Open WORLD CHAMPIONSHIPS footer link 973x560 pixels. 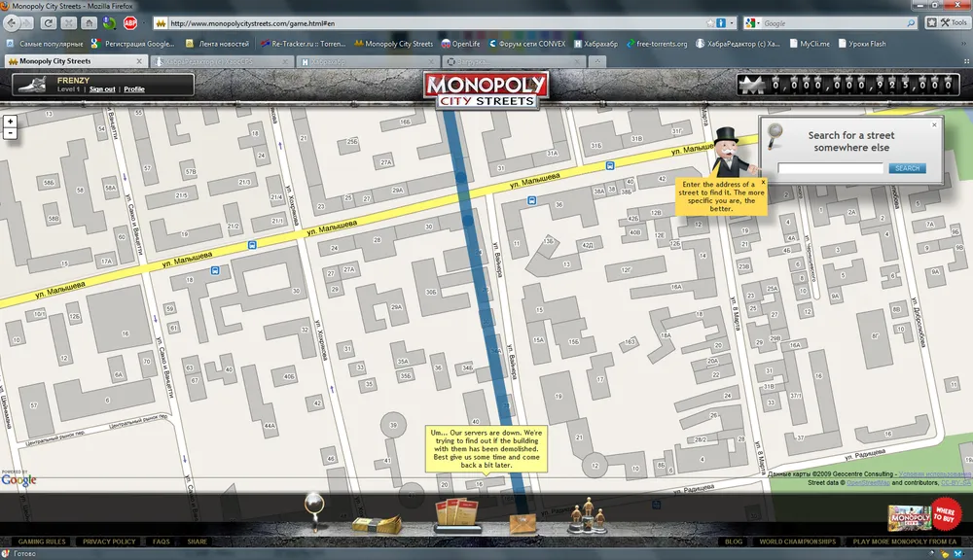click(x=798, y=542)
